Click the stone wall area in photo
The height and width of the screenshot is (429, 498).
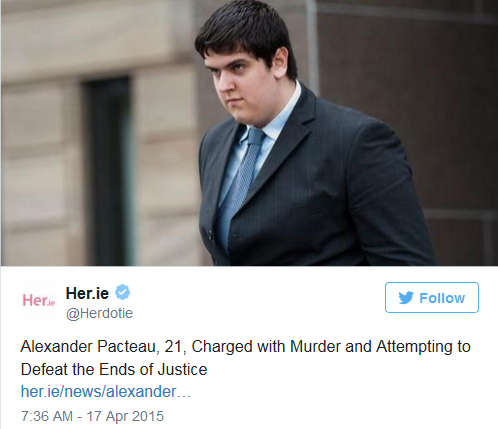click(x=42, y=133)
